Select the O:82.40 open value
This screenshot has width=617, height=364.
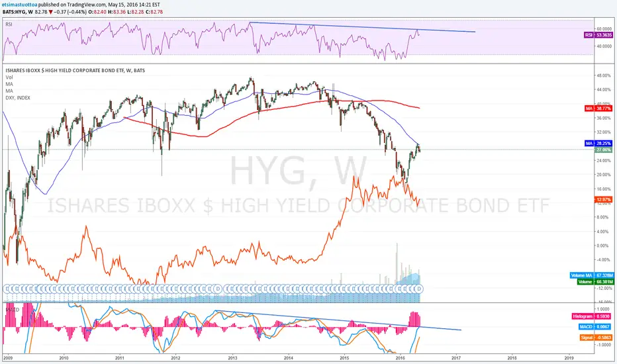pos(97,12)
